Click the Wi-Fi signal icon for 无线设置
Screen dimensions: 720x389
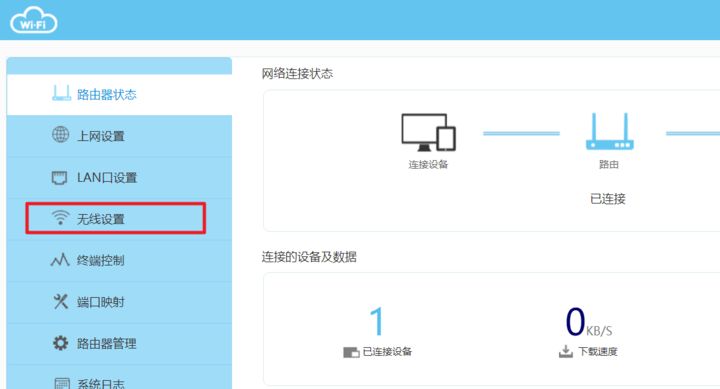60,218
